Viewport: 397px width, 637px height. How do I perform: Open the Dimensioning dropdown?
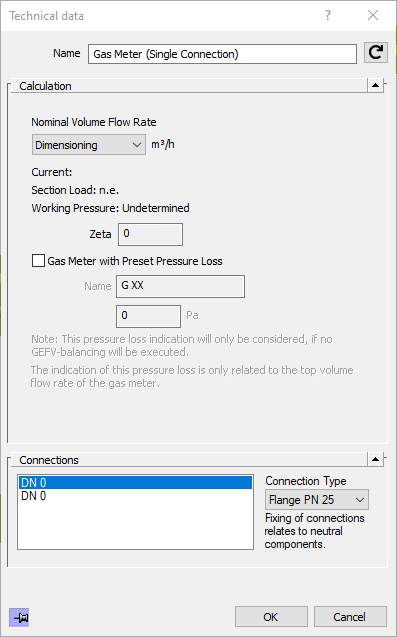tap(89, 145)
